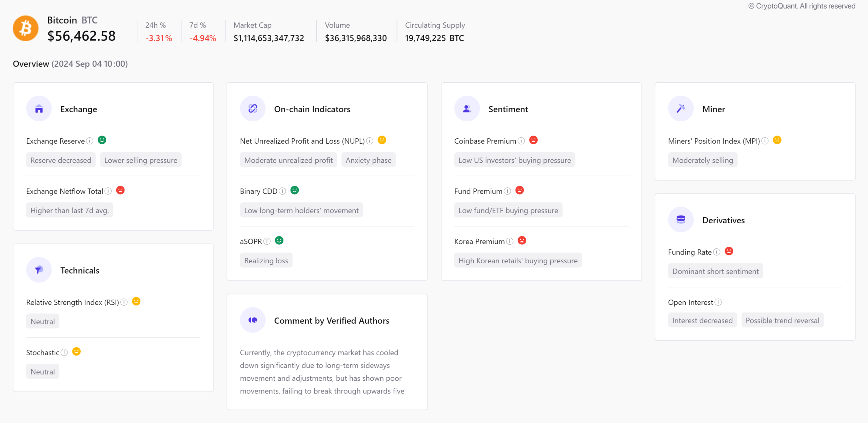Click green smiley beside aSOPR
The image size is (868, 423).
pyautogui.click(x=279, y=240)
